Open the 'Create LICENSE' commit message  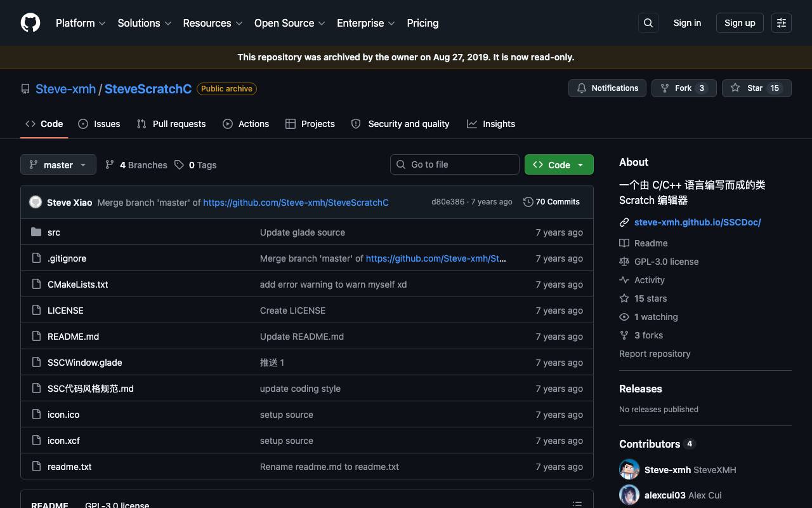click(x=292, y=311)
